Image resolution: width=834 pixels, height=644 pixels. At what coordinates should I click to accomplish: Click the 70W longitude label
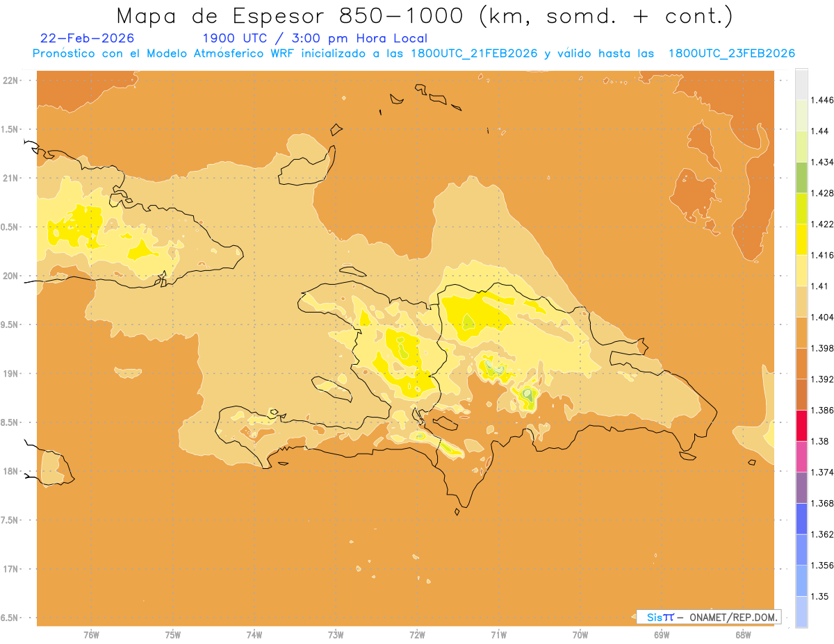[580, 634]
